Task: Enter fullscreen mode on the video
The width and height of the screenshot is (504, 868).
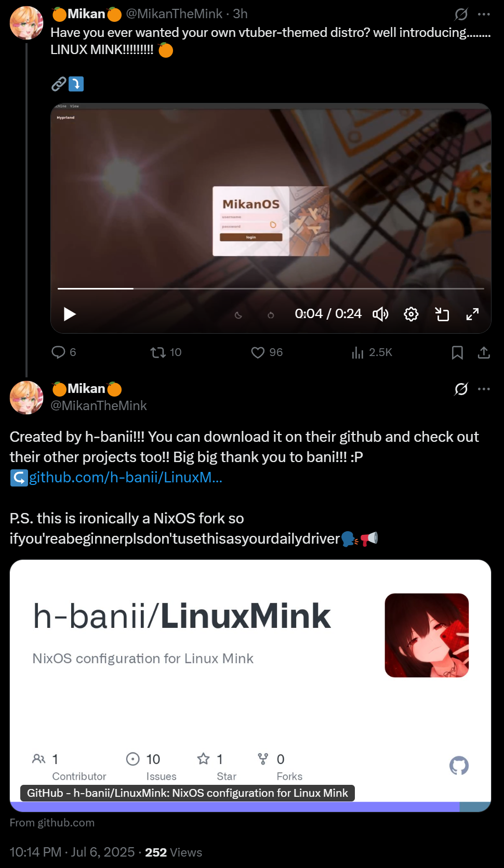Action: 472,314
